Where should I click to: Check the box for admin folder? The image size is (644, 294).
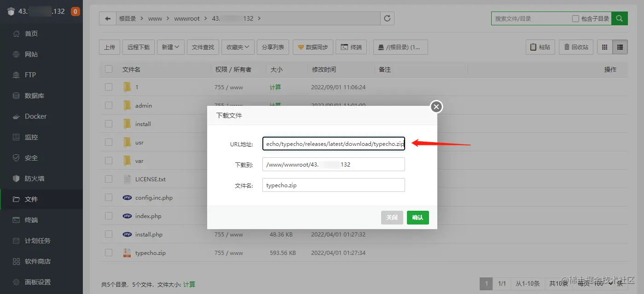coord(109,105)
